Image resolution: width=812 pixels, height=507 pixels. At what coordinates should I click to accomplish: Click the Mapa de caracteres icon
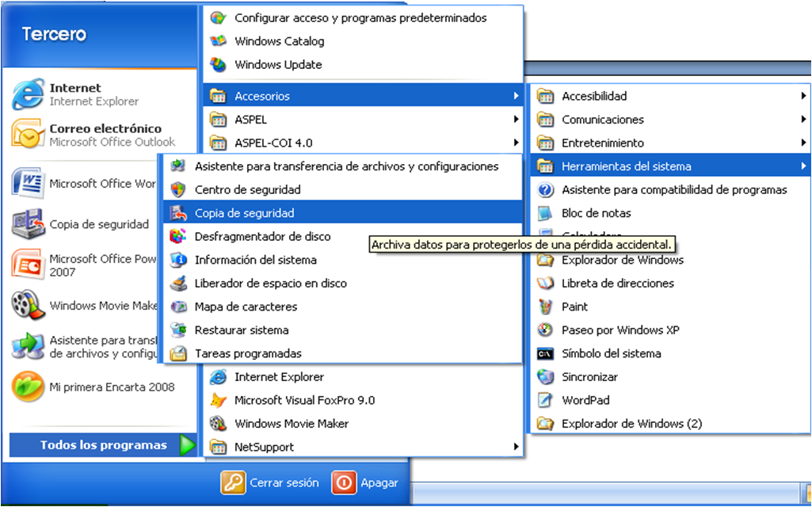pyautogui.click(x=178, y=307)
